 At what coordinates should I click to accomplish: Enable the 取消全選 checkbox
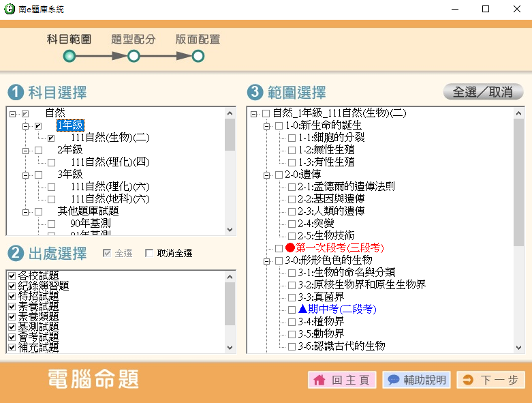coord(149,254)
